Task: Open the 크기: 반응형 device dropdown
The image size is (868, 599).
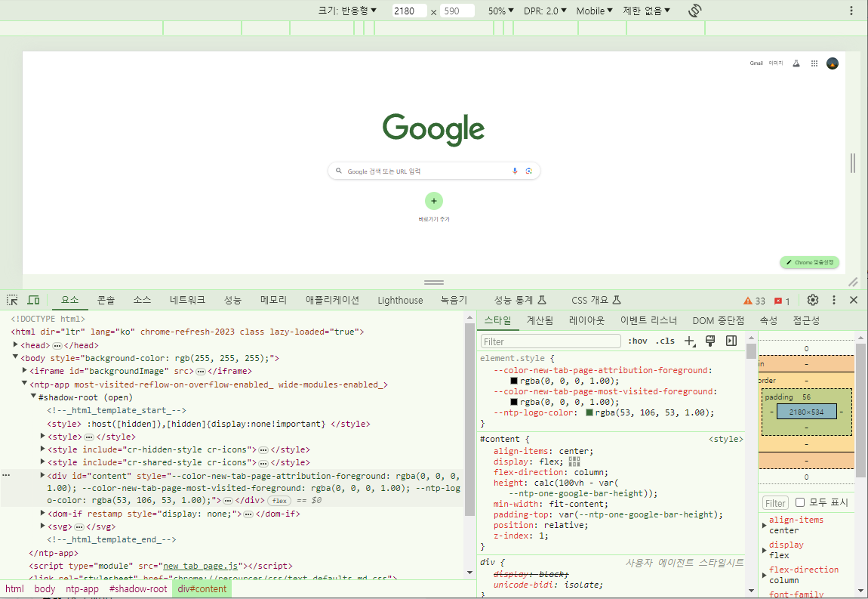Action: pos(347,11)
